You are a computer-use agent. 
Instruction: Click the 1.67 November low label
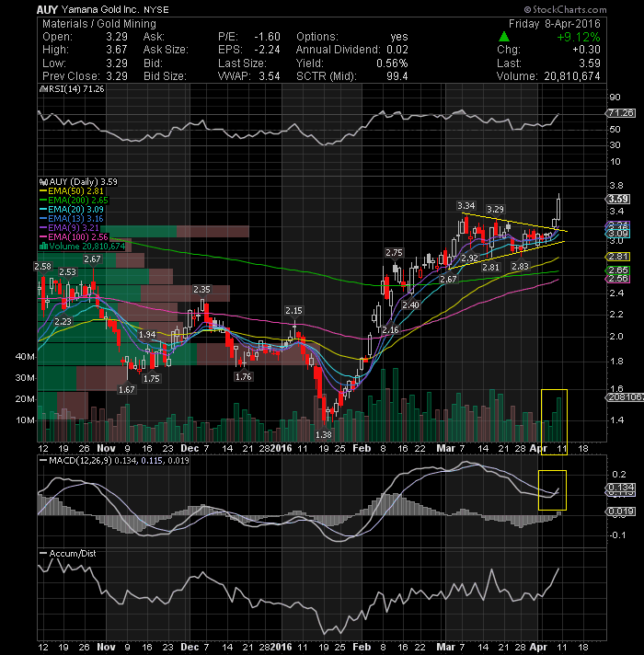127,389
